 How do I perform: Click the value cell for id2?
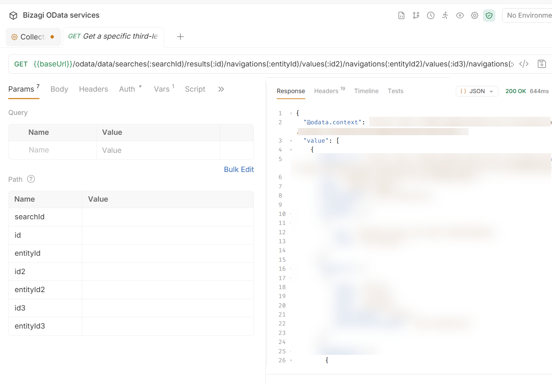pos(168,272)
